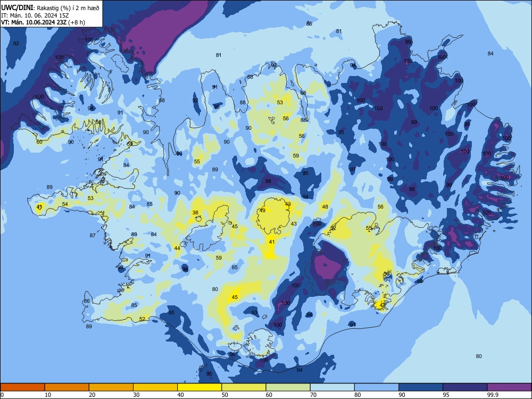Viewport: 532px width, 399px height.
Task: Click the map value 97
Action: tap(353, 169)
